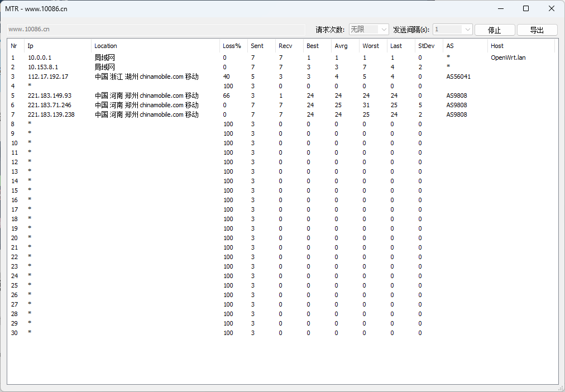Click the AS column header
Viewport: 565px width, 392px height.
450,46
